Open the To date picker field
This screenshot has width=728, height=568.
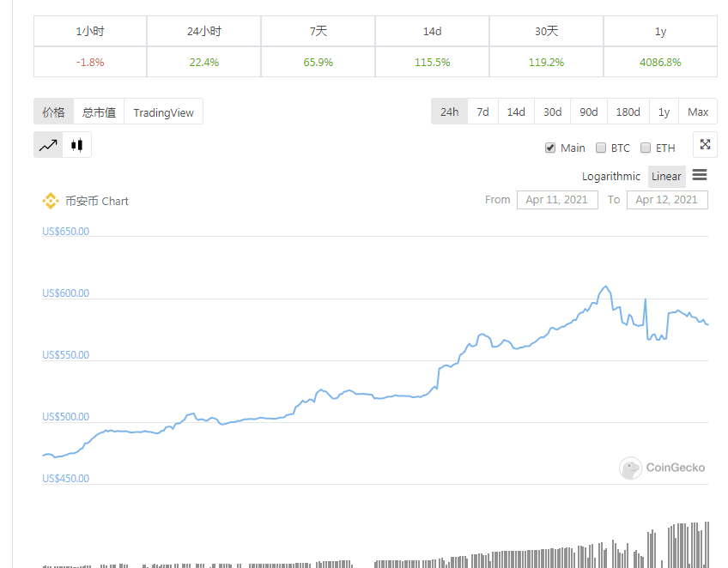667,199
